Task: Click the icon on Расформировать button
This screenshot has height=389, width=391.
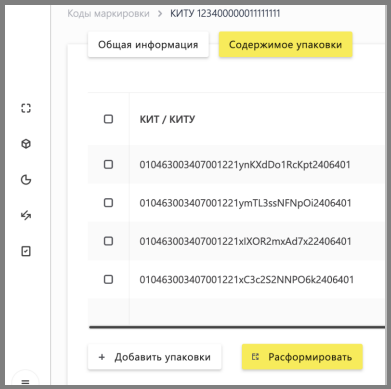Action: point(255,357)
